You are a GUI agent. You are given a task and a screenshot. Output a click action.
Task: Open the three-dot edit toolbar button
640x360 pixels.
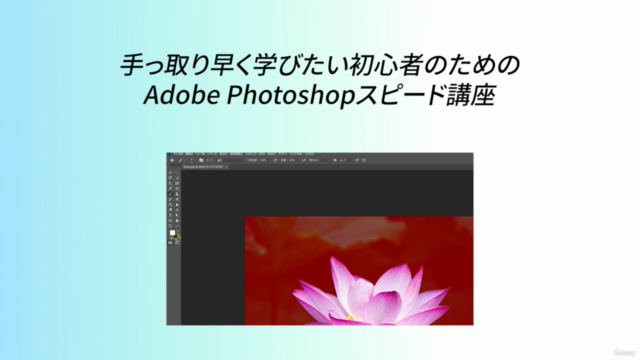pos(177,226)
